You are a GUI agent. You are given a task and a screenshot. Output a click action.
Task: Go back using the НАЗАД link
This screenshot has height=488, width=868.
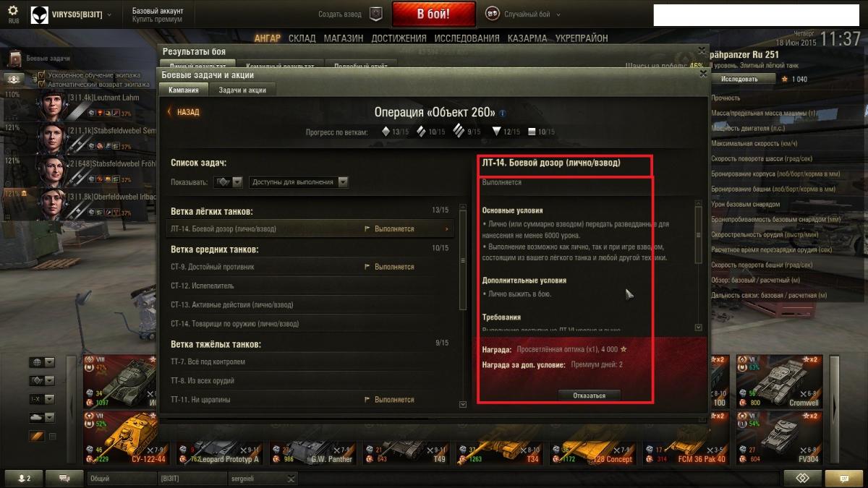tap(184, 112)
